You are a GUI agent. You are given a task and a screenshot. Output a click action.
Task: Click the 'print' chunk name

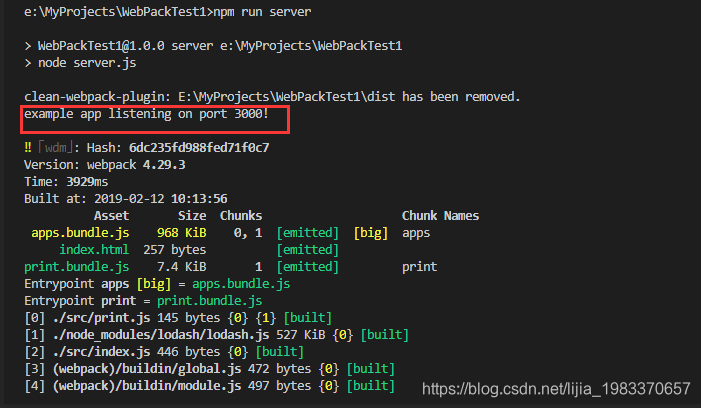(419, 267)
